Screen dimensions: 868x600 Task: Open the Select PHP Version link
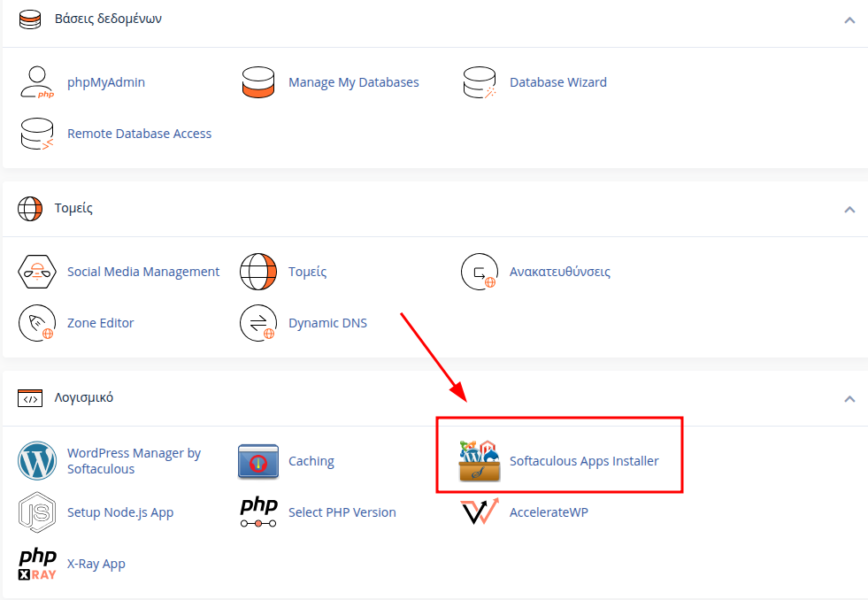pyautogui.click(x=342, y=512)
